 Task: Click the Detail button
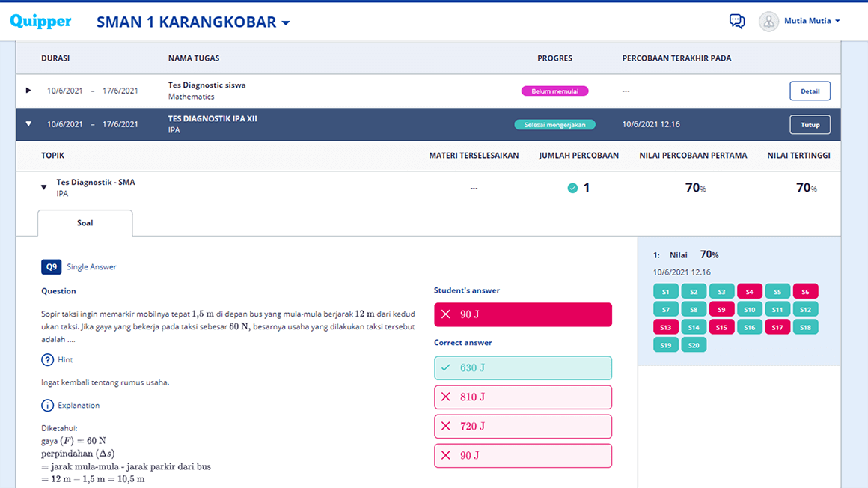pyautogui.click(x=810, y=91)
